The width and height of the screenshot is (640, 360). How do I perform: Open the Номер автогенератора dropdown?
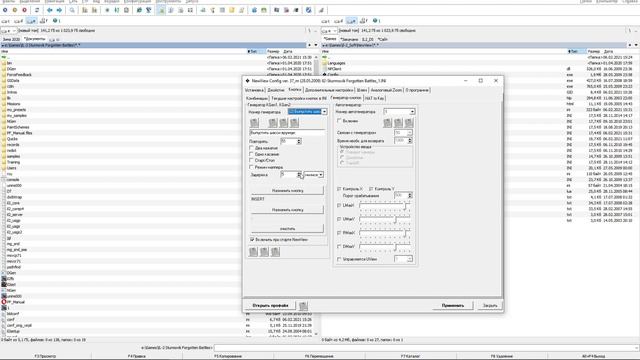point(412,111)
